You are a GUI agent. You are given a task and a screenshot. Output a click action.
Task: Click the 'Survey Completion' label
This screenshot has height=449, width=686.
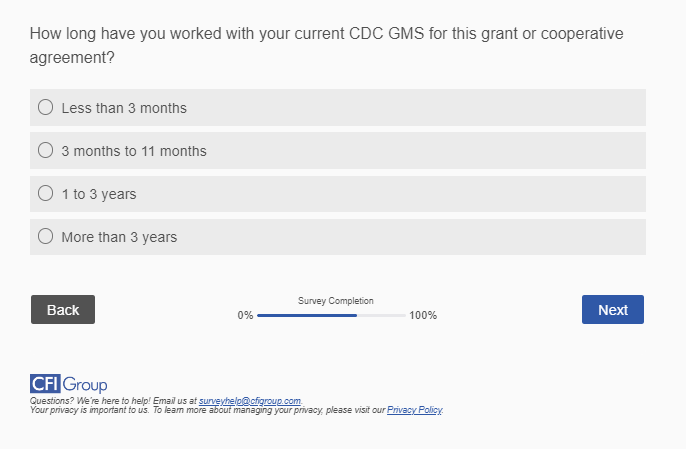336,300
